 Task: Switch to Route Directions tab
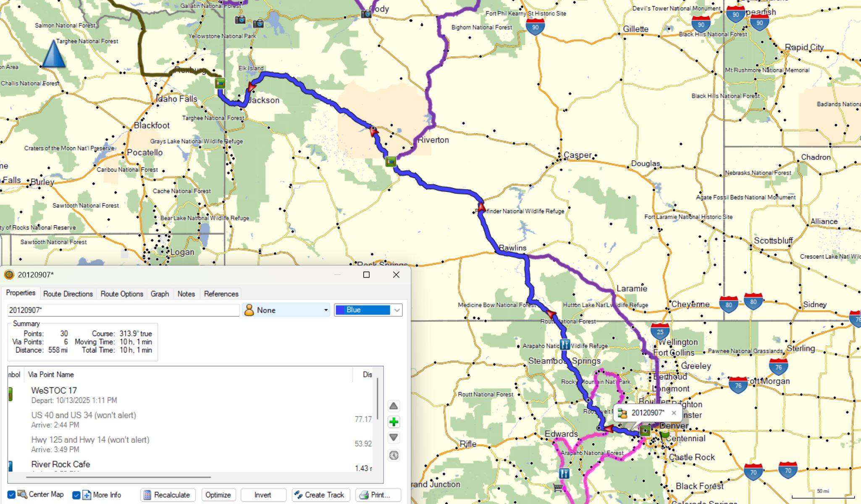[x=68, y=294]
